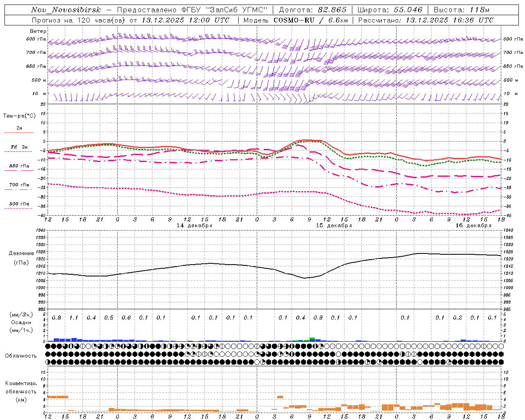
Task: Click the 1.1 three-hour precipitation value
Action: tap(74, 318)
